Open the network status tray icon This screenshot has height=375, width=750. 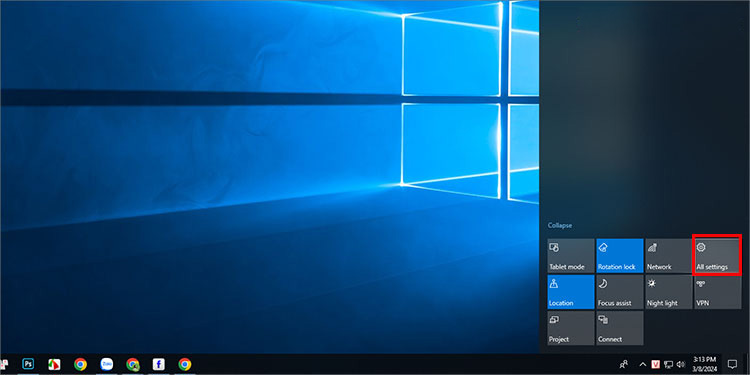[669, 364]
